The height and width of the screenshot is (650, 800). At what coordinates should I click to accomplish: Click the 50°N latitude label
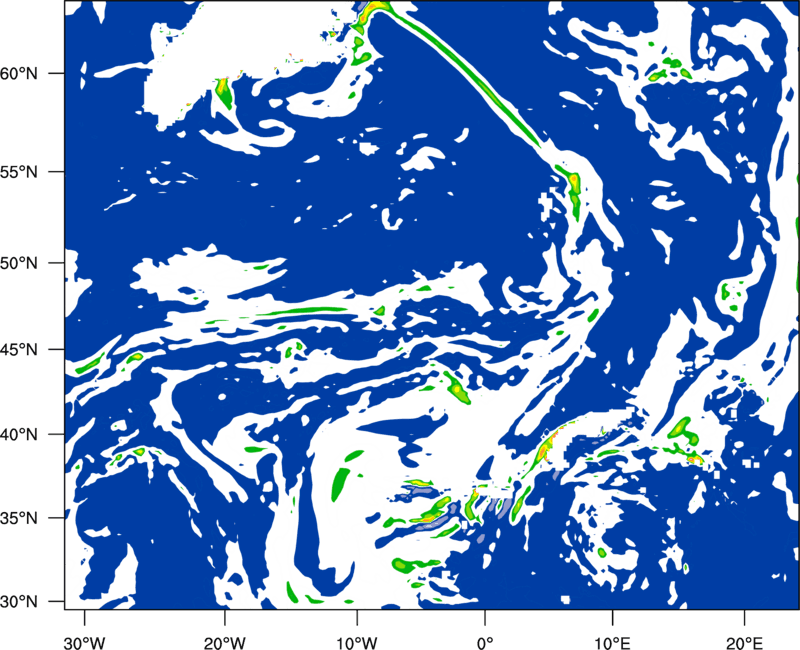pos(19,263)
